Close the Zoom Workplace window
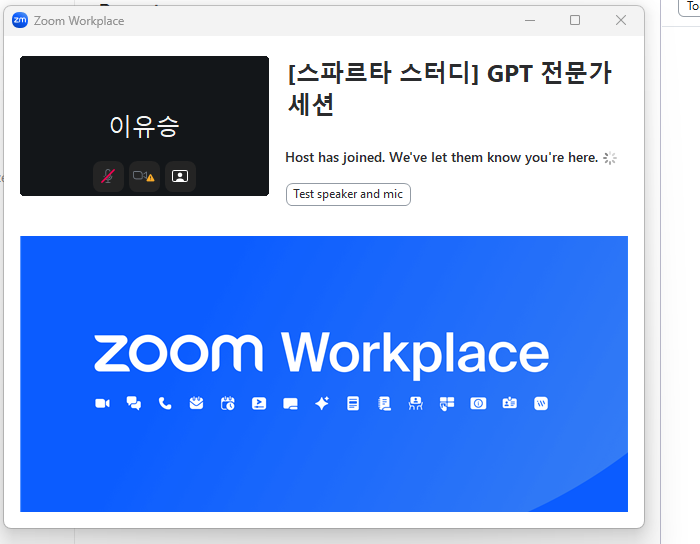The width and height of the screenshot is (700, 544). coord(621,21)
